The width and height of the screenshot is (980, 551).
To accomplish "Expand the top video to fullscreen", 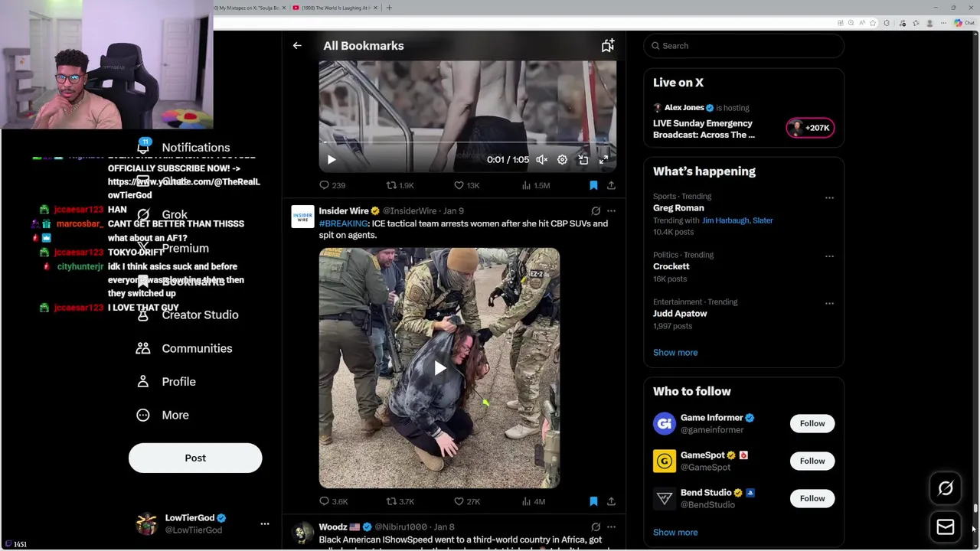I will 603,160.
